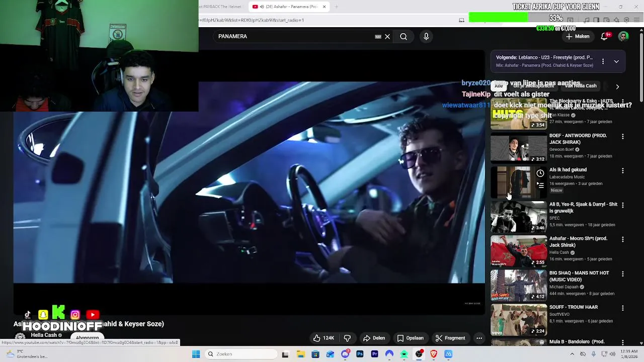Open options for SOUFF - TROUW HAAR video
This screenshot has height=362, width=644.
tap(623, 308)
